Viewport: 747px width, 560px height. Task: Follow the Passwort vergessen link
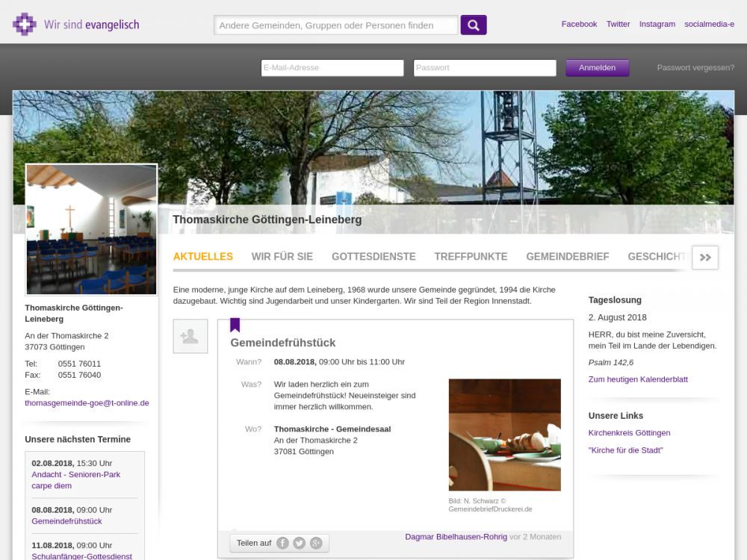coord(695,68)
